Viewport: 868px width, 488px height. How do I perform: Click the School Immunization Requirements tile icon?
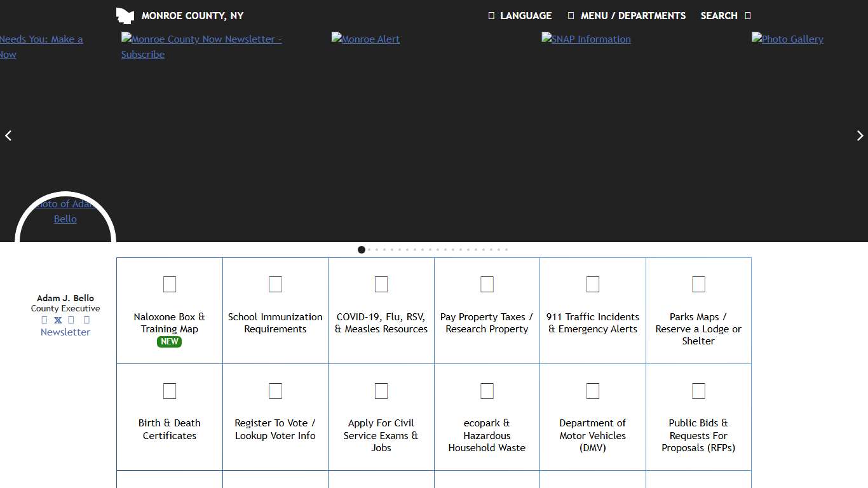(x=275, y=284)
